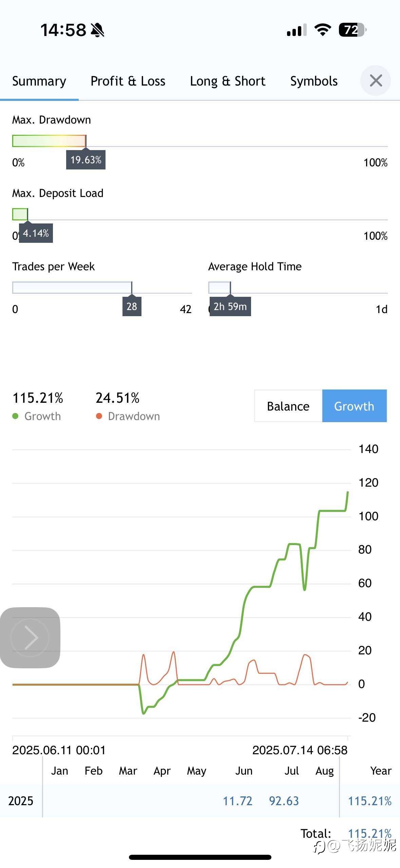Switch chart to Balance view
The height and width of the screenshot is (868, 400).
coord(288,406)
